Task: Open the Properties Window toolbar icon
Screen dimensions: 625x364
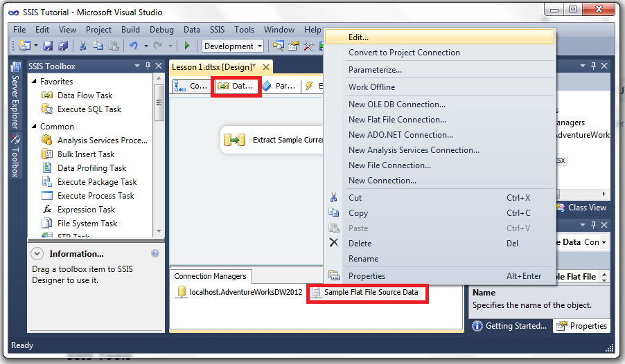Action: point(294,46)
